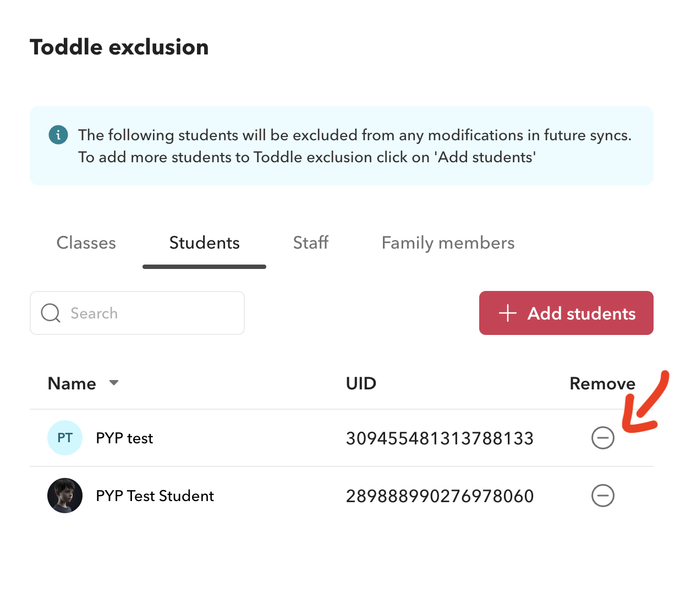680x616 pixels.
Task: Toggle Name sorting order with the arrow
Action: [114, 383]
